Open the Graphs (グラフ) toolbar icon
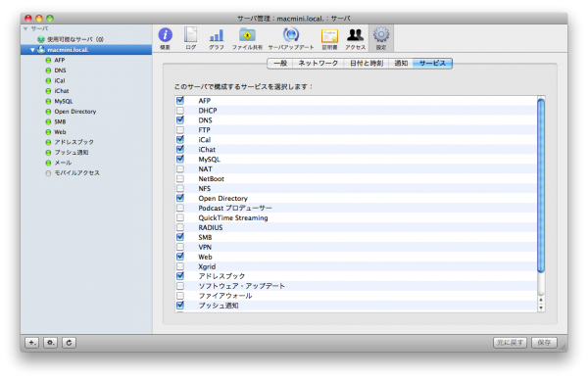The height and width of the screenshot is (380, 588). (217, 38)
